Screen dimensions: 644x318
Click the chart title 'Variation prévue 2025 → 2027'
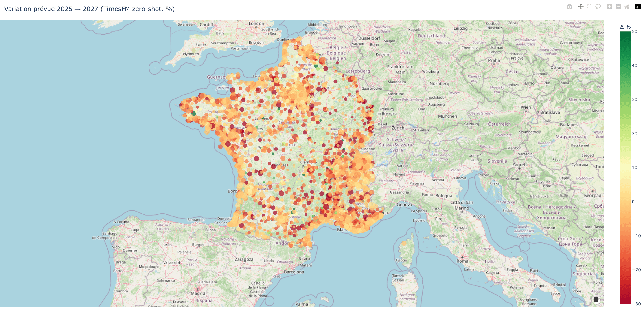[90, 9]
